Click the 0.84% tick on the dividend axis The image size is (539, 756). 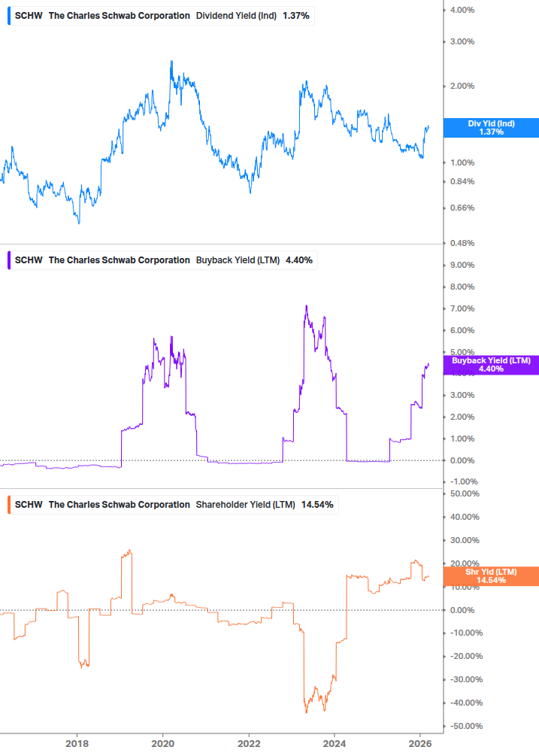click(462, 182)
